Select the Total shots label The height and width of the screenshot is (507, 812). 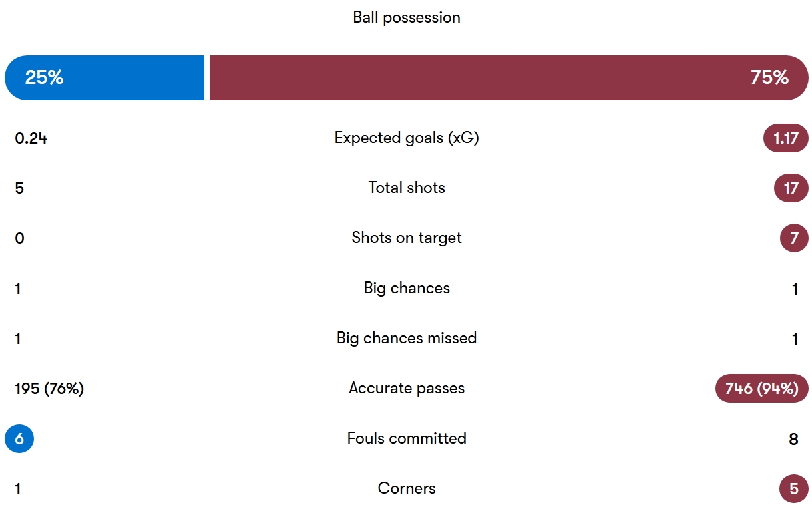(x=407, y=188)
